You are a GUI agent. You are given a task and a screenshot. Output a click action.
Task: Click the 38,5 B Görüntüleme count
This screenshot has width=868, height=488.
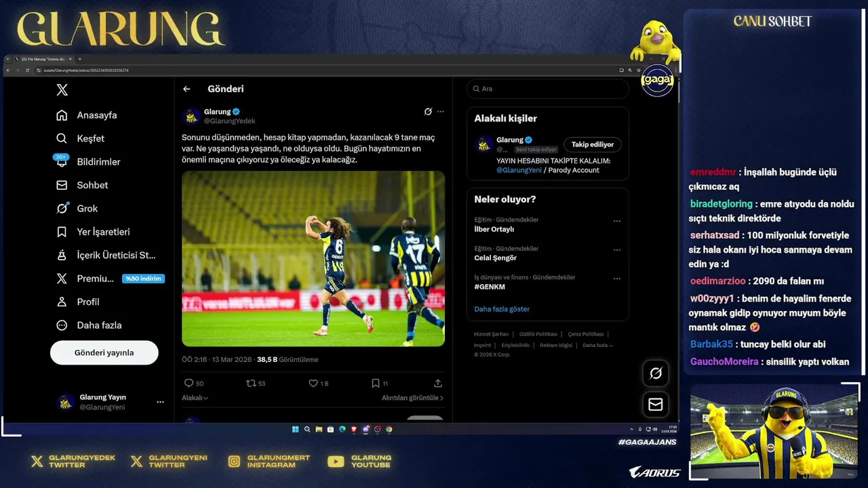pyautogui.click(x=288, y=359)
